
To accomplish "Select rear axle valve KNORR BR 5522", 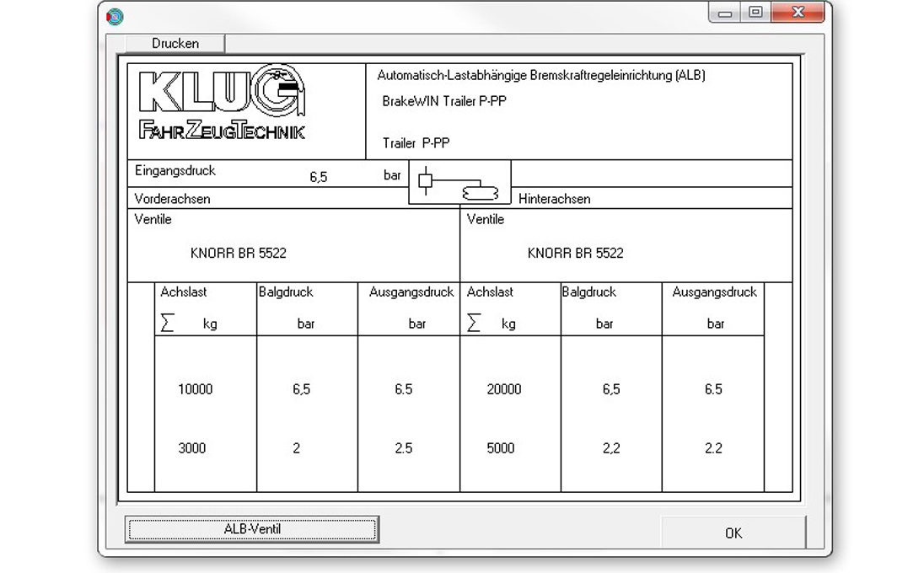I will tap(575, 254).
